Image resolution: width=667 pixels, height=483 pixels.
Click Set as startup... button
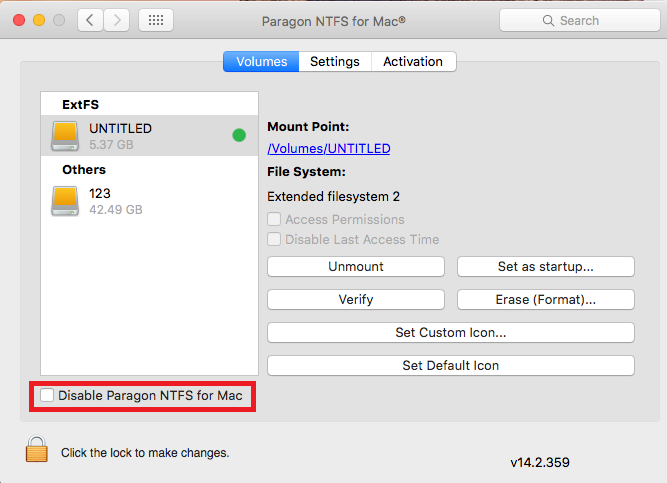pos(546,266)
